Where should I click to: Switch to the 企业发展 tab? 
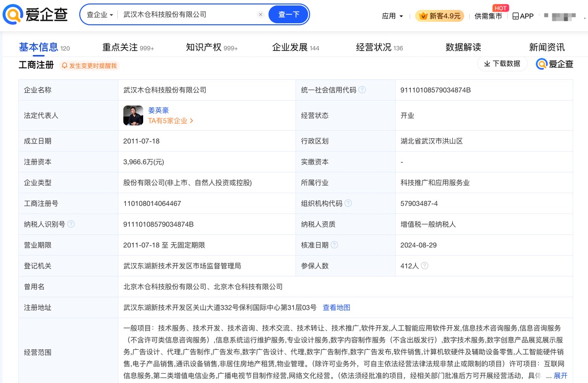click(296, 47)
